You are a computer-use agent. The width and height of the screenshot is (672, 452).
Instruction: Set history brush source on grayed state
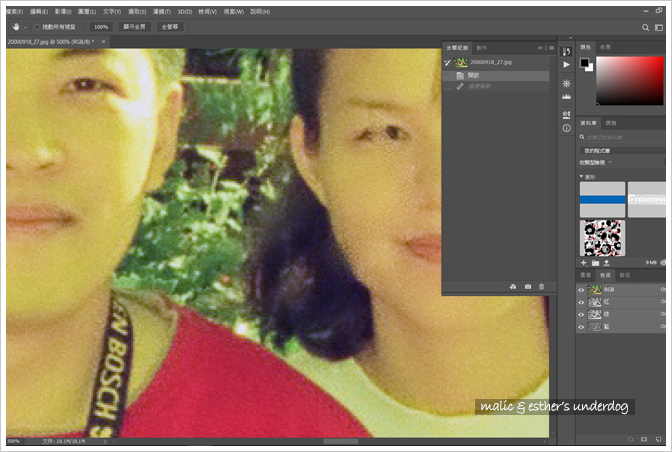point(447,86)
